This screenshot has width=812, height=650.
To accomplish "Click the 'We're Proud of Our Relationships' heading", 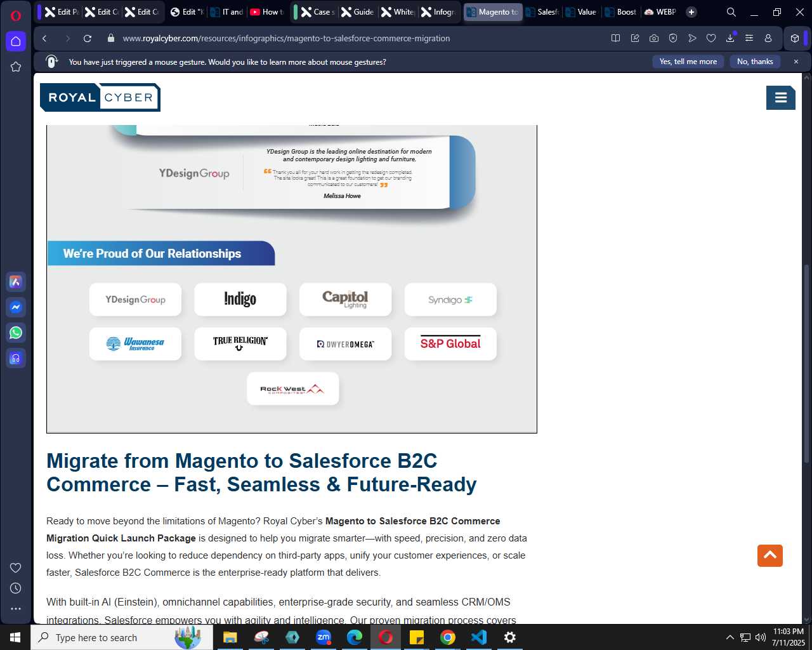I will 152,253.
